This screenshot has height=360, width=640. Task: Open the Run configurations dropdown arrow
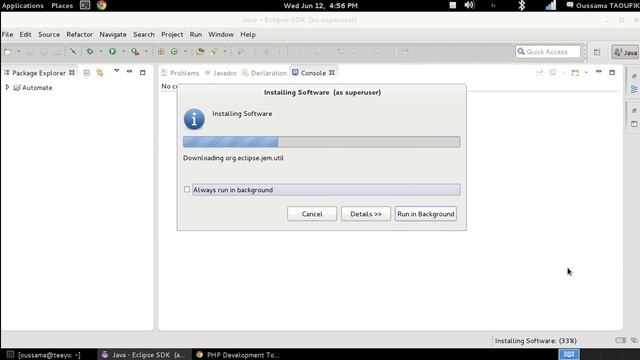[123, 52]
